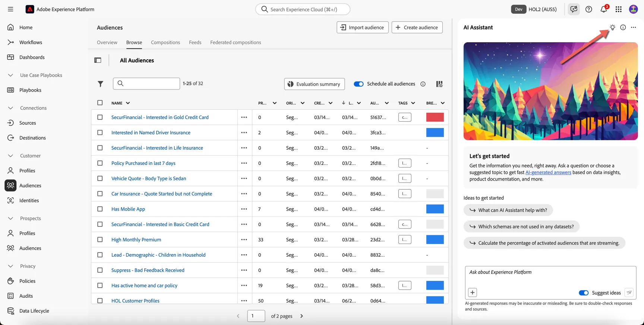The height and width of the screenshot is (325, 644).
Task: Open the column customization icon
Action: pos(439,84)
